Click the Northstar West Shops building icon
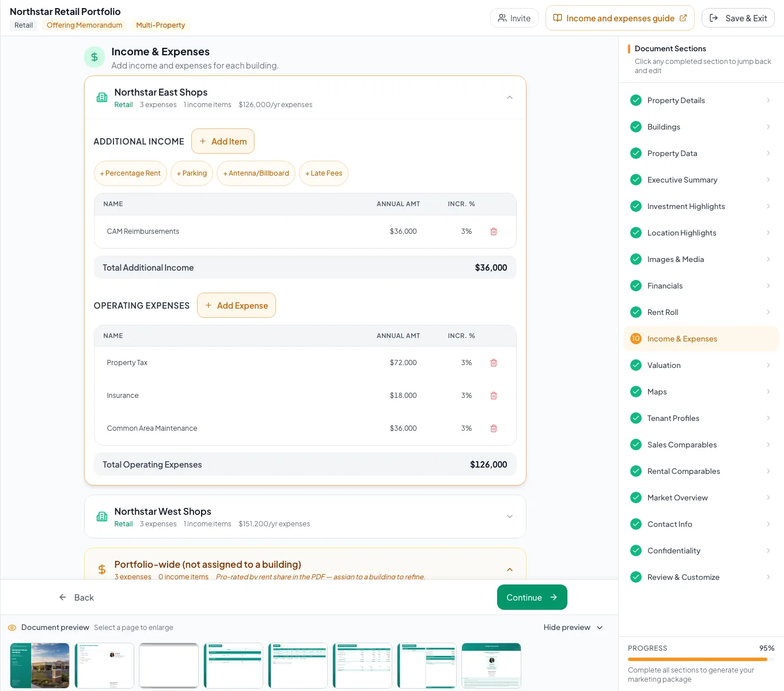Image resolution: width=784 pixels, height=691 pixels. tap(102, 517)
